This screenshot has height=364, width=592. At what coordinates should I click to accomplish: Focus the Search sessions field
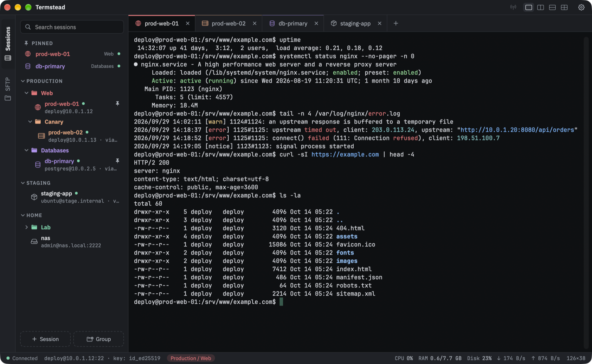72,27
